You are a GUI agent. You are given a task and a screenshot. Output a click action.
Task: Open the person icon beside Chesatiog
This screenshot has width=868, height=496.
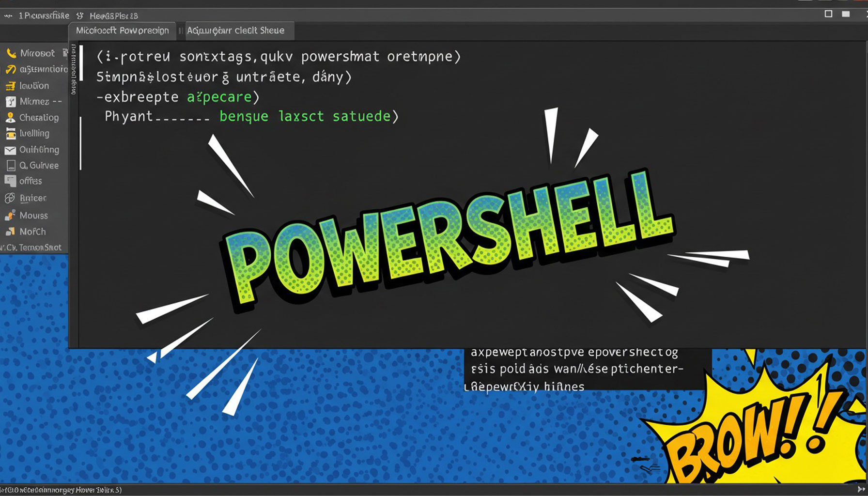click(x=10, y=118)
